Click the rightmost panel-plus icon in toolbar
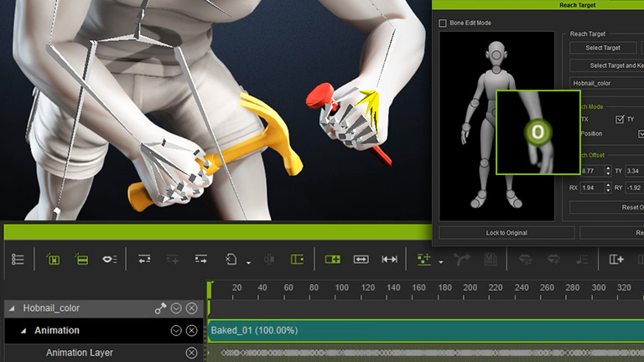The image size is (644, 362). click(616, 260)
